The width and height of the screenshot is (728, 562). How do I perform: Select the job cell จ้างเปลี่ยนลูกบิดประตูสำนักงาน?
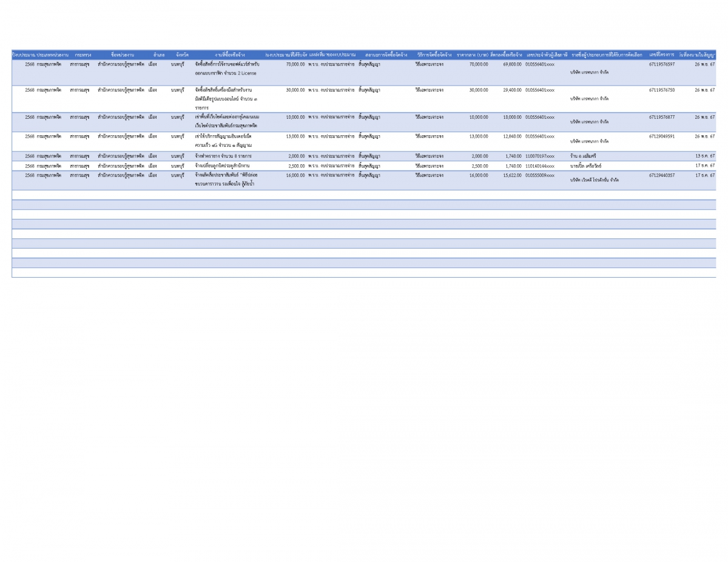click(222, 166)
